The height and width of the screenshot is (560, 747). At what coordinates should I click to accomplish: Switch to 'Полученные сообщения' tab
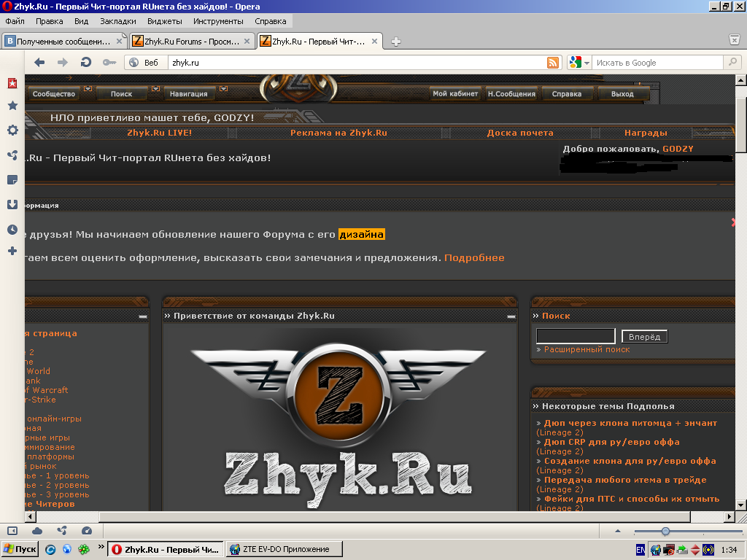[64, 42]
